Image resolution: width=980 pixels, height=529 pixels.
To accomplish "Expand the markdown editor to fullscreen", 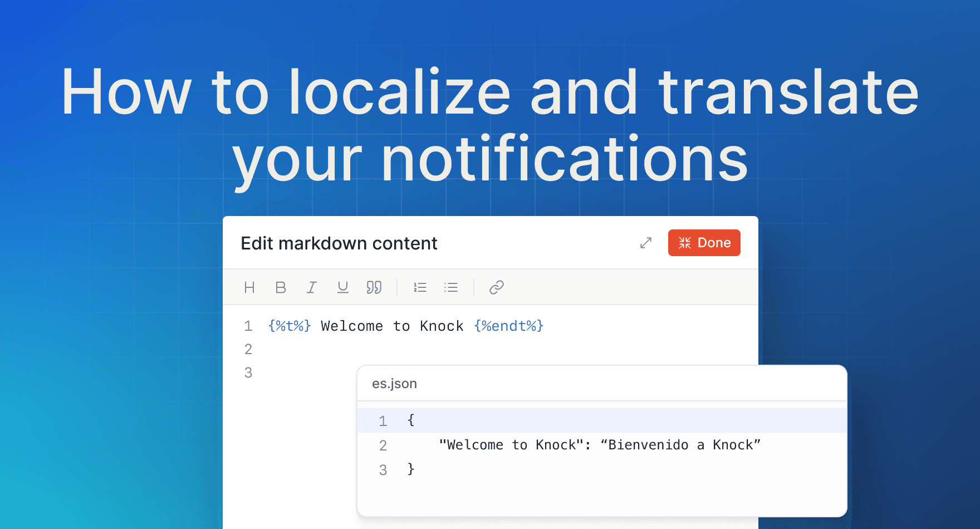I will [x=646, y=243].
